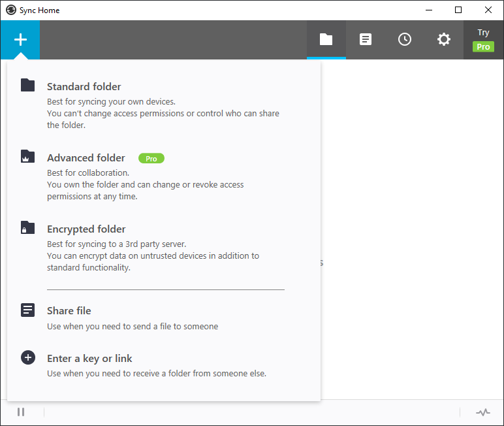Open the History clock tab
The width and height of the screenshot is (504, 426).
405,40
